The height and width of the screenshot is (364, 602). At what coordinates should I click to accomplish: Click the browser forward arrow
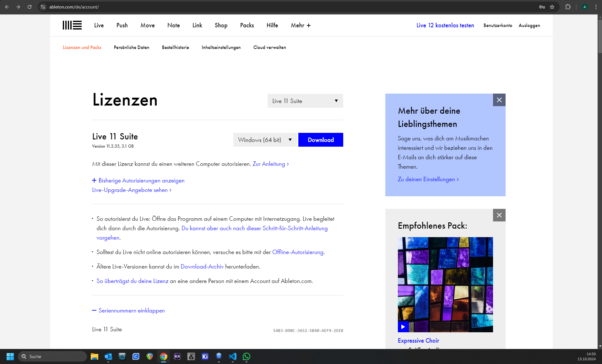(18, 7)
